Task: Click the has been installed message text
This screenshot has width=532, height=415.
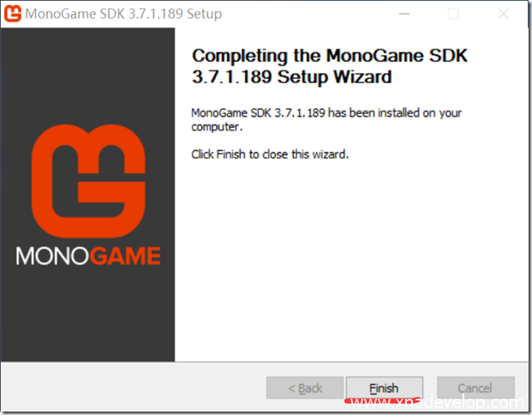Action: tap(326, 119)
